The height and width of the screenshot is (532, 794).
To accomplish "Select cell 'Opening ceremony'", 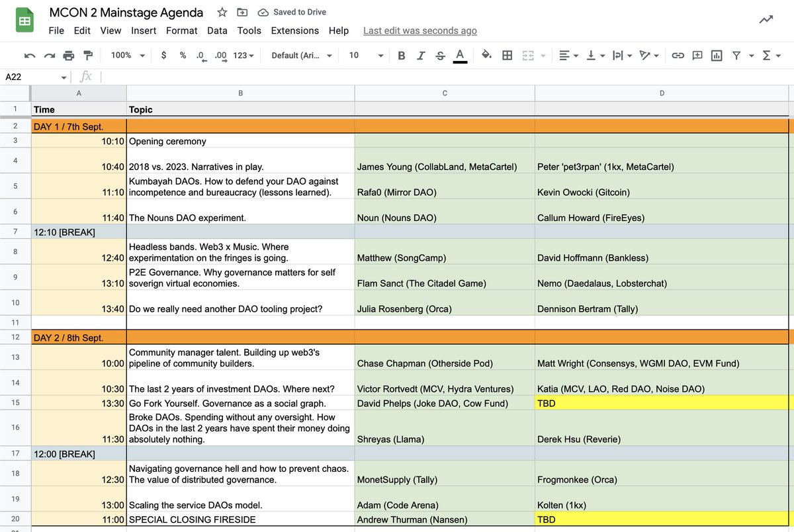I will click(x=240, y=141).
